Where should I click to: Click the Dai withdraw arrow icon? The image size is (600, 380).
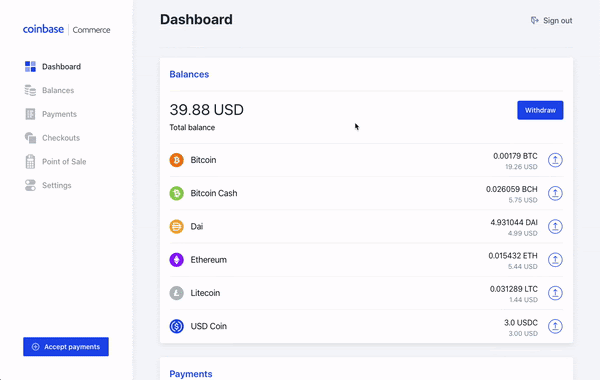coord(555,227)
